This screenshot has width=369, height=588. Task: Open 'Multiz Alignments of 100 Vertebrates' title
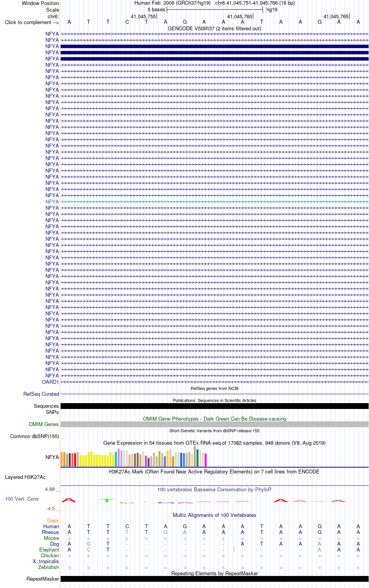214,515
